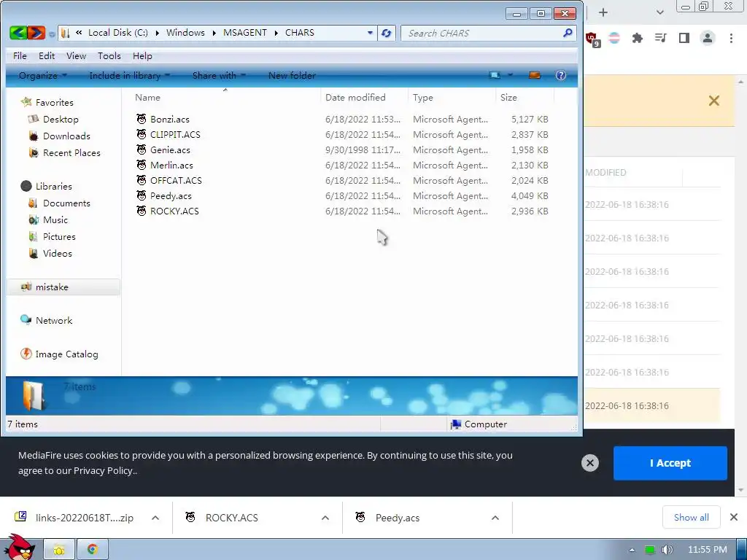Dismiss the cookie banner with round X
This screenshot has height=560, width=747.
point(589,463)
